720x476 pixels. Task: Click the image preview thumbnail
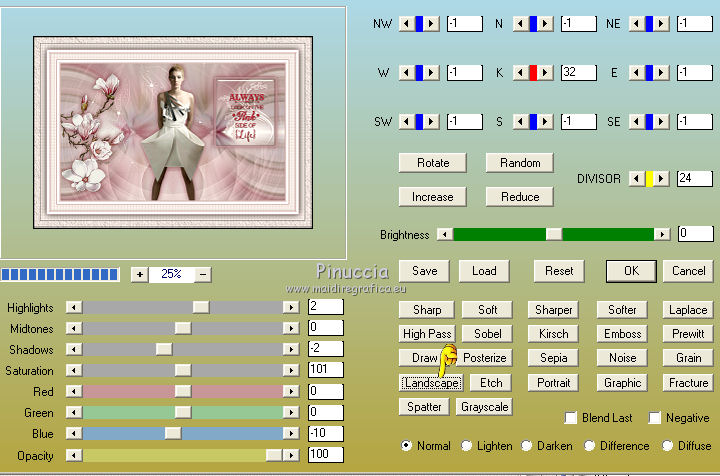point(173,133)
